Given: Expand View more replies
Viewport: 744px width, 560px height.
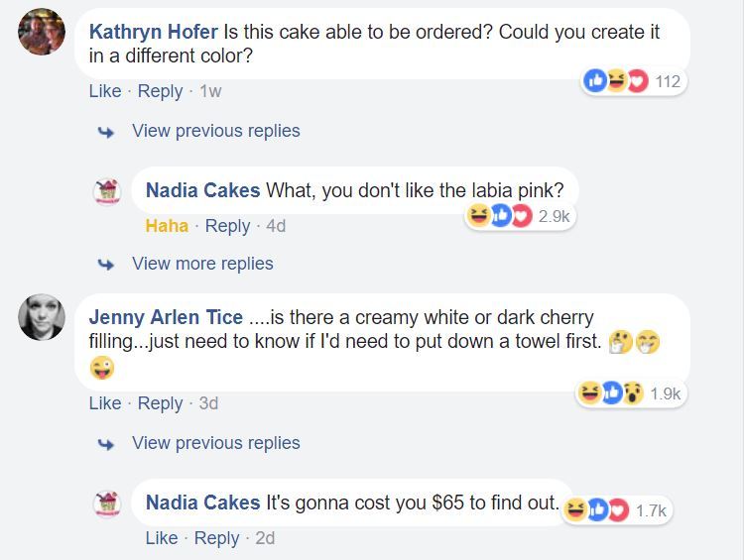Looking at the screenshot, I should (202, 264).
